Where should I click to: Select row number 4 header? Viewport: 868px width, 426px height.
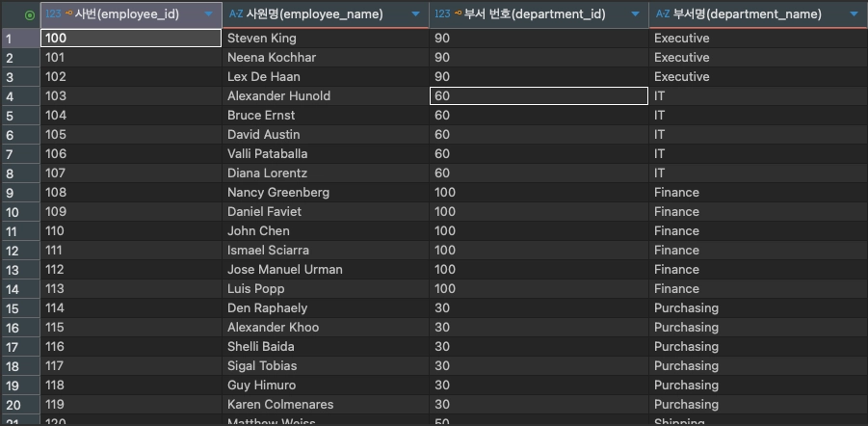(x=21, y=96)
